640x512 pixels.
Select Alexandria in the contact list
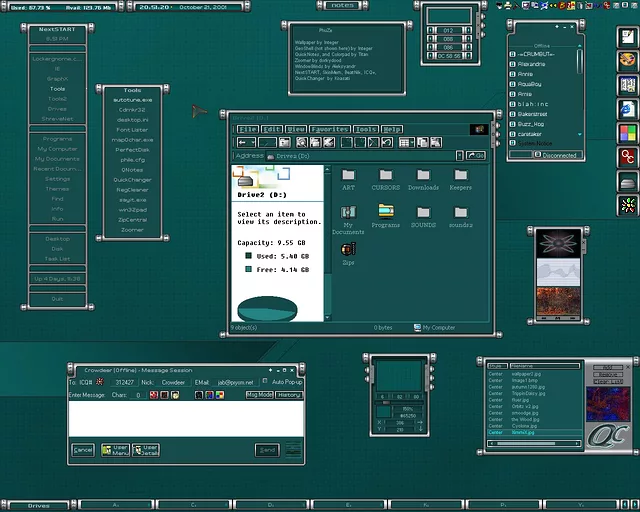(532, 63)
